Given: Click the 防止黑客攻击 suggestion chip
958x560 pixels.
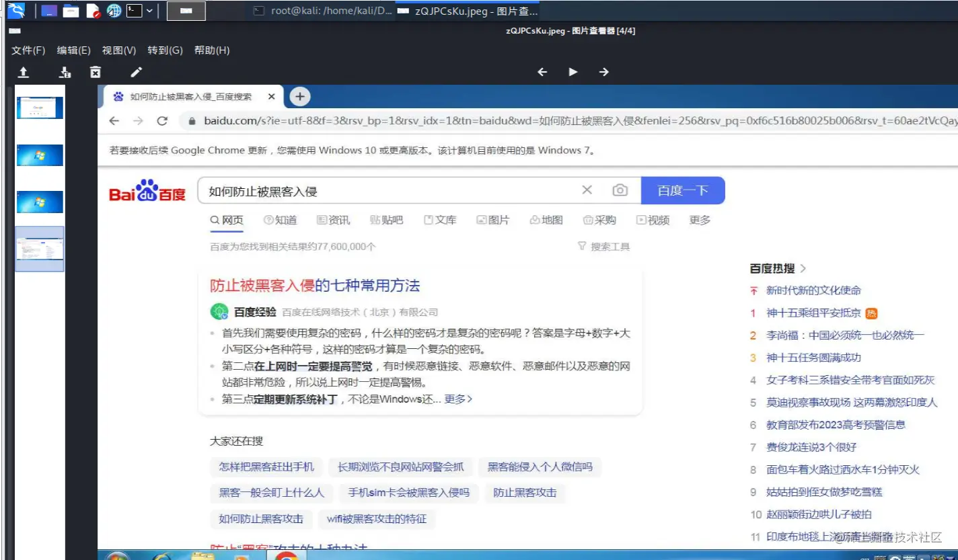Looking at the screenshot, I should point(525,493).
